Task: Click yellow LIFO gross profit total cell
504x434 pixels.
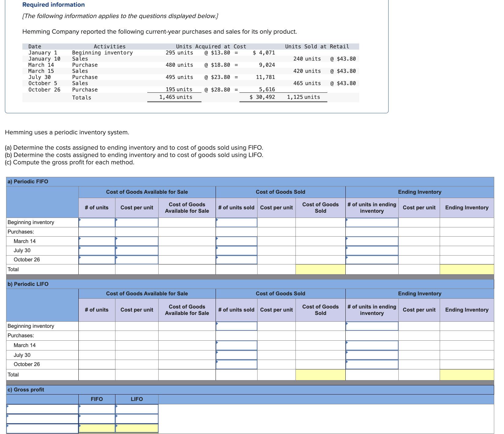Action: pos(137,428)
